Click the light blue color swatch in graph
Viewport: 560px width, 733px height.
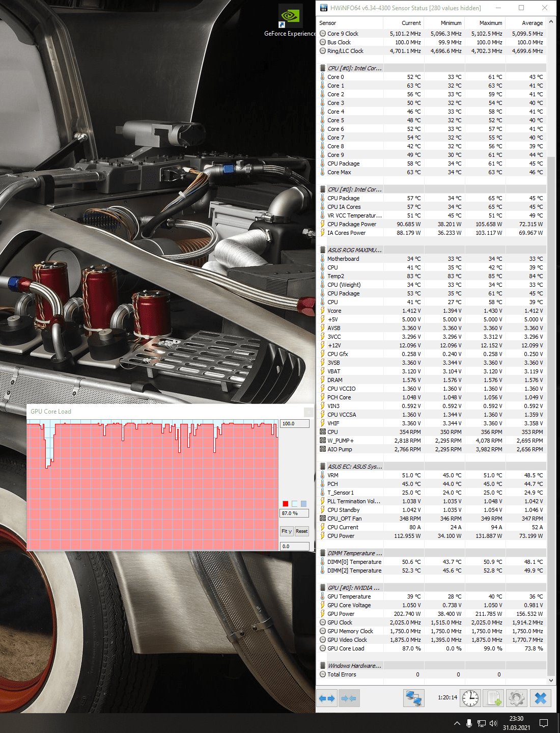(x=304, y=503)
